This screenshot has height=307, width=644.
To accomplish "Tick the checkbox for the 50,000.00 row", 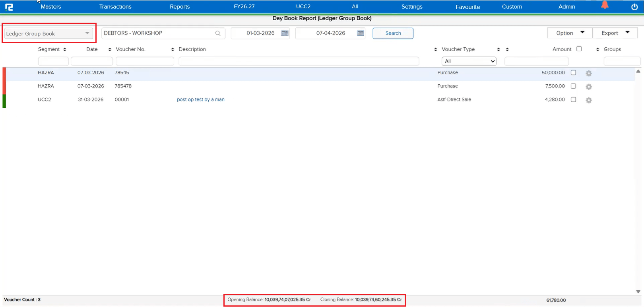I will [x=573, y=72].
